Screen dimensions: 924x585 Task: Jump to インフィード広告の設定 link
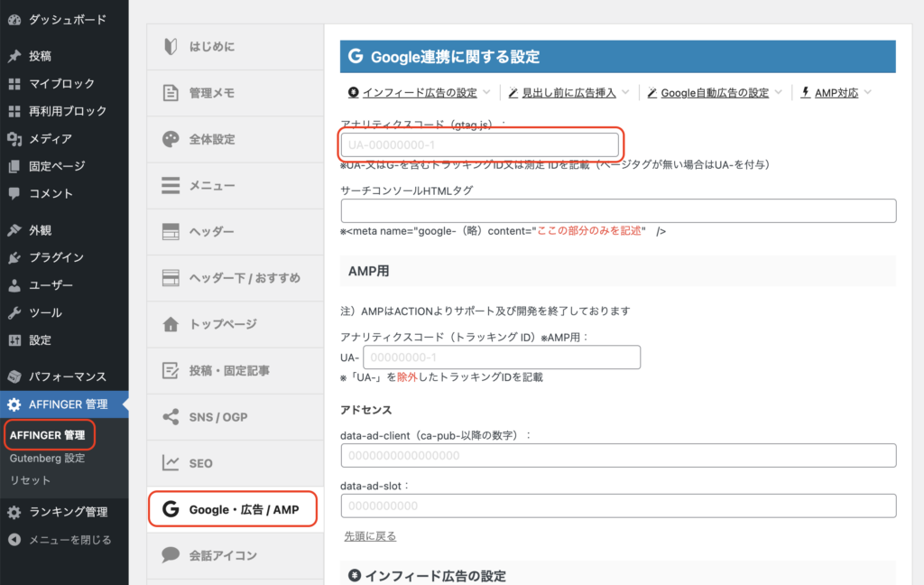[x=420, y=93]
